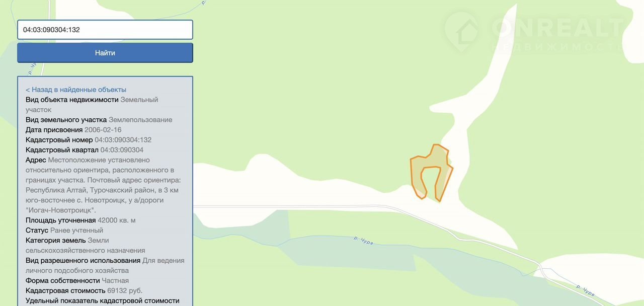Click the р. Чуря label in map center
The width and height of the screenshot is (644, 306).
coord(363,240)
